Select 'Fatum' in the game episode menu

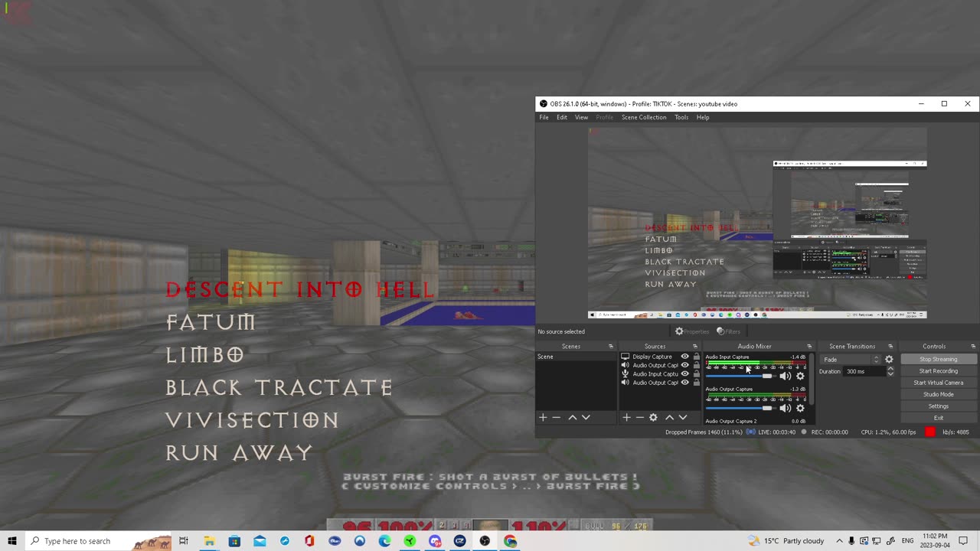pyautogui.click(x=211, y=322)
